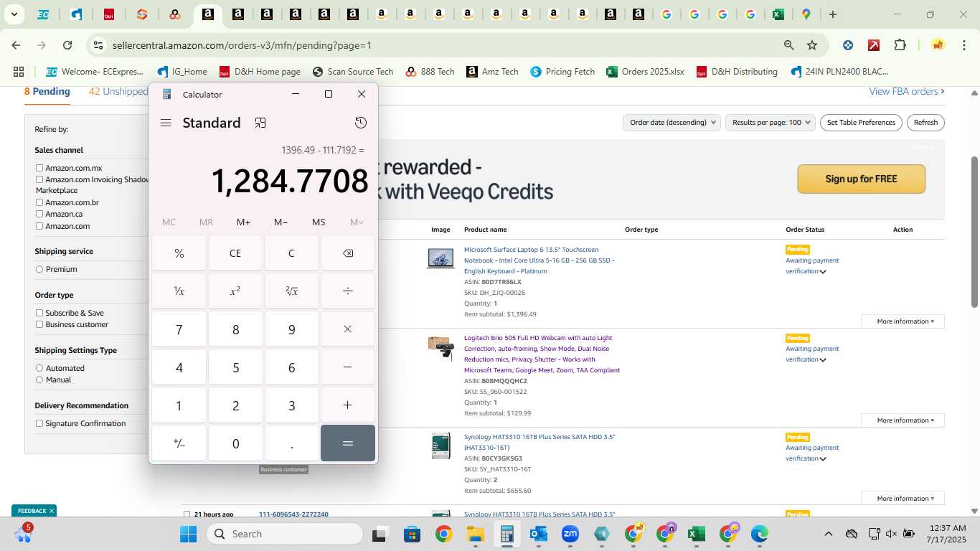980x551 pixels.
Task: Expand More information for Logitech webcam order
Action: coord(903,420)
